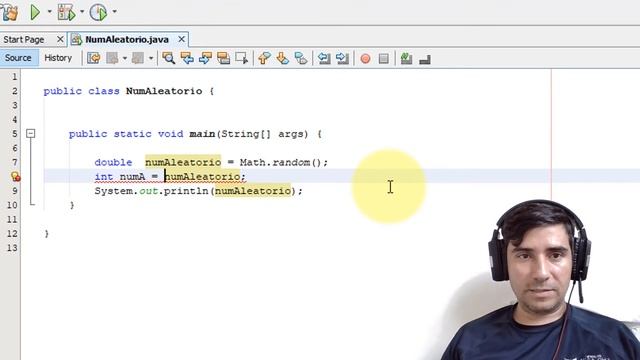Image resolution: width=640 pixels, height=360 pixels.
Task: Open the Profile Project dropdown arrow
Action: pos(114,12)
